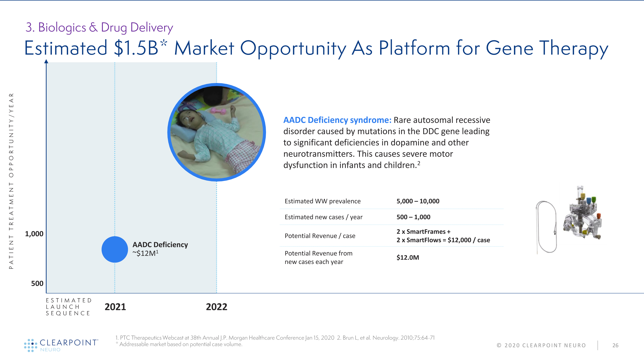The image size is (644, 362).
Task: Click the SmartFlow cannula tubing image
Action: tap(546, 227)
